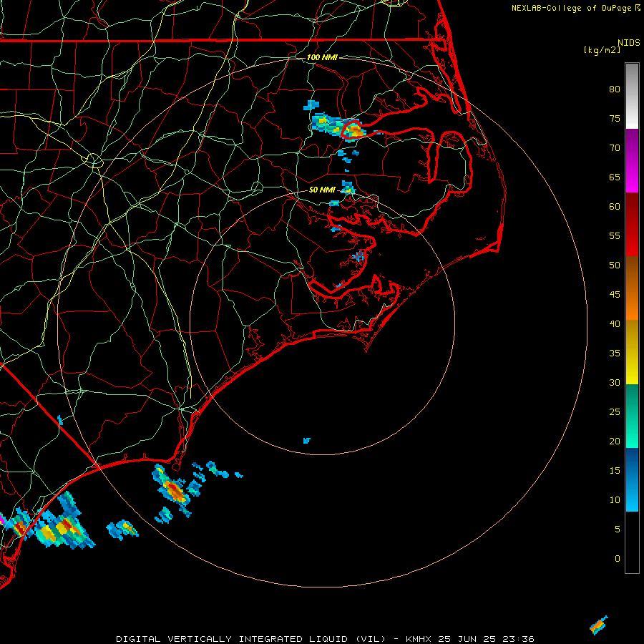Click the scale value 0

point(618,559)
